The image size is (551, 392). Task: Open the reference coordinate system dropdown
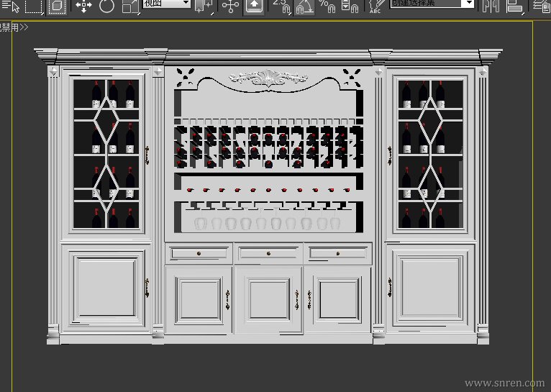tap(166, 4)
